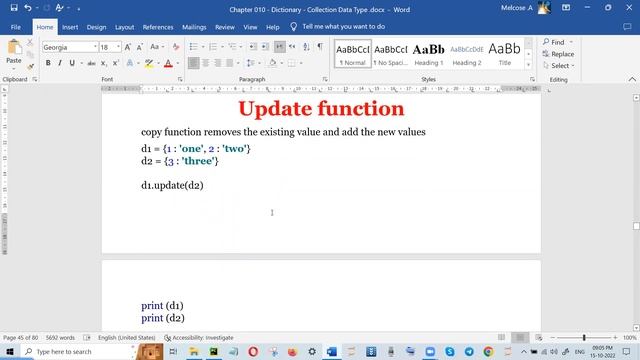This screenshot has height=360, width=640.
Task: Toggle Strikethrough formatting
Action: [x=91, y=63]
